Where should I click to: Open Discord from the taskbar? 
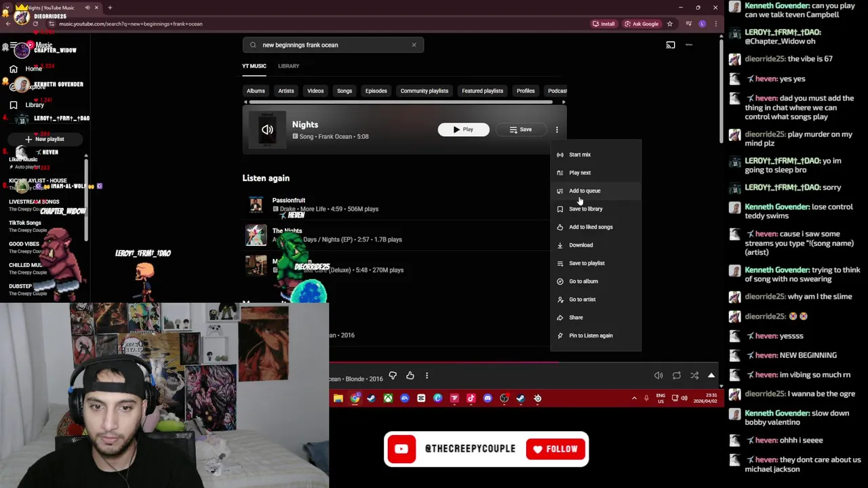488,399
